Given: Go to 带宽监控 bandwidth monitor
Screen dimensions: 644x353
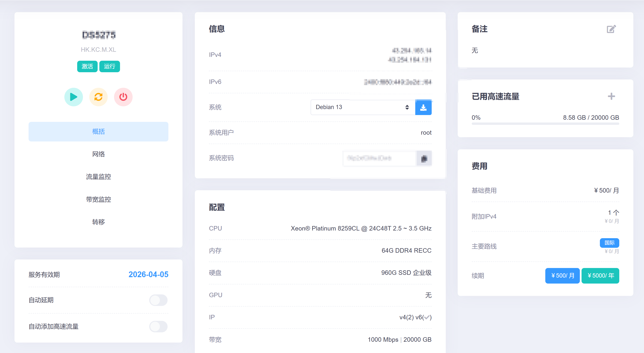Looking at the screenshot, I should [98, 199].
